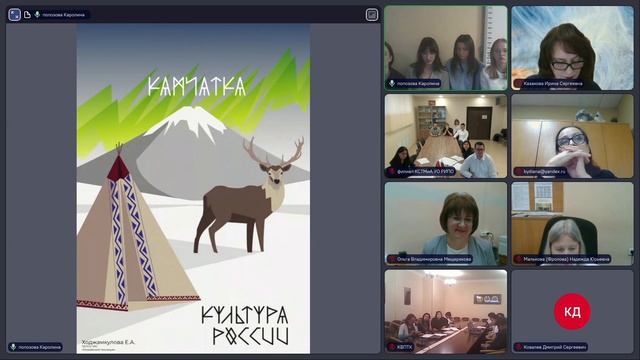Image resolution: width=640 pixels, height=360 pixels.
Task: Select the филиал КСТМиА conference room video tile
Action: point(446,136)
